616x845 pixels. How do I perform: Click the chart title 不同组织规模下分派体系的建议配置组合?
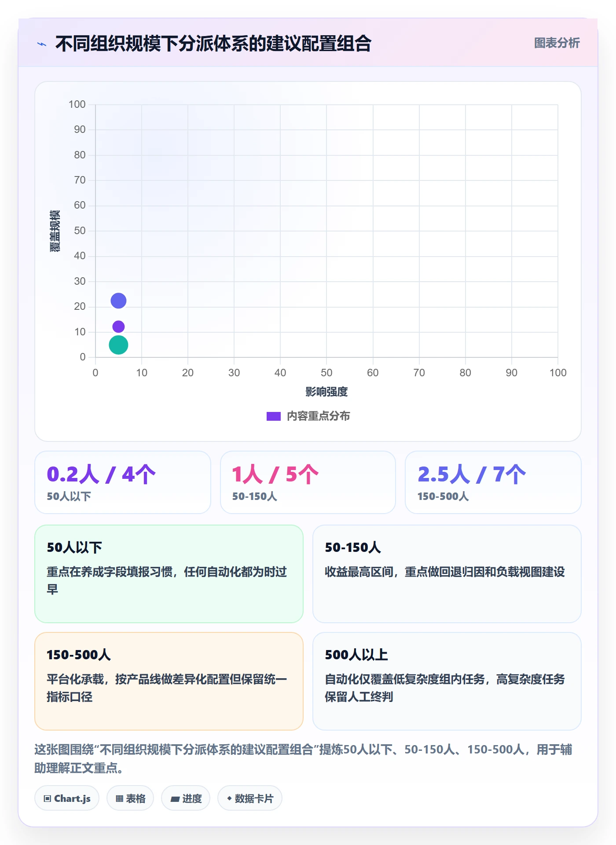click(213, 44)
